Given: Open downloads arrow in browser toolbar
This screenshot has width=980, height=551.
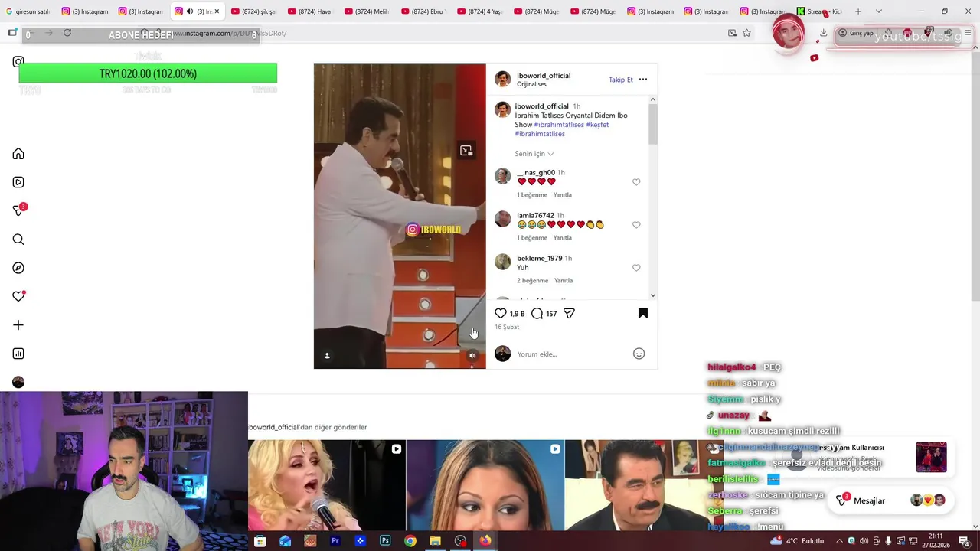Looking at the screenshot, I should (x=823, y=33).
